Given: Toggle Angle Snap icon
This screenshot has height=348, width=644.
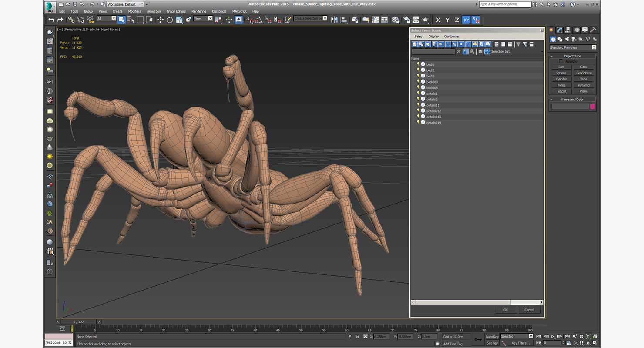Looking at the screenshot, I should tap(258, 20).
